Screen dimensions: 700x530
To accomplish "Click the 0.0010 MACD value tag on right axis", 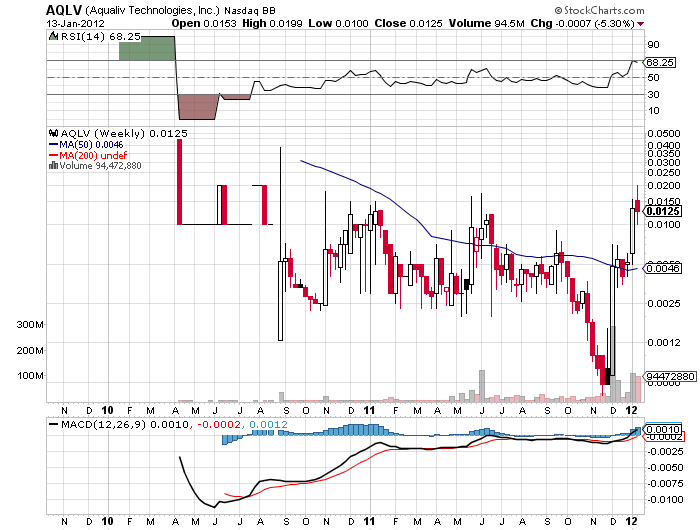I will tap(663, 429).
